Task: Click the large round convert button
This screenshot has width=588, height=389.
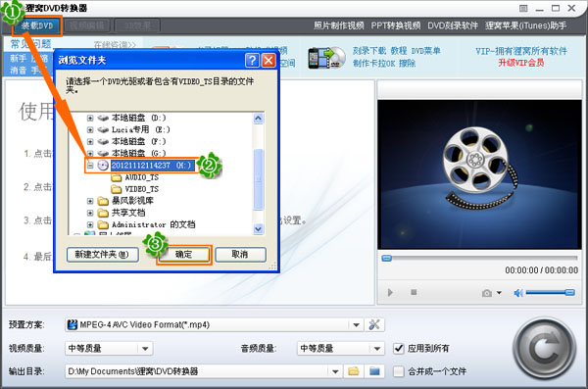Action: click(x=544, y=349)
